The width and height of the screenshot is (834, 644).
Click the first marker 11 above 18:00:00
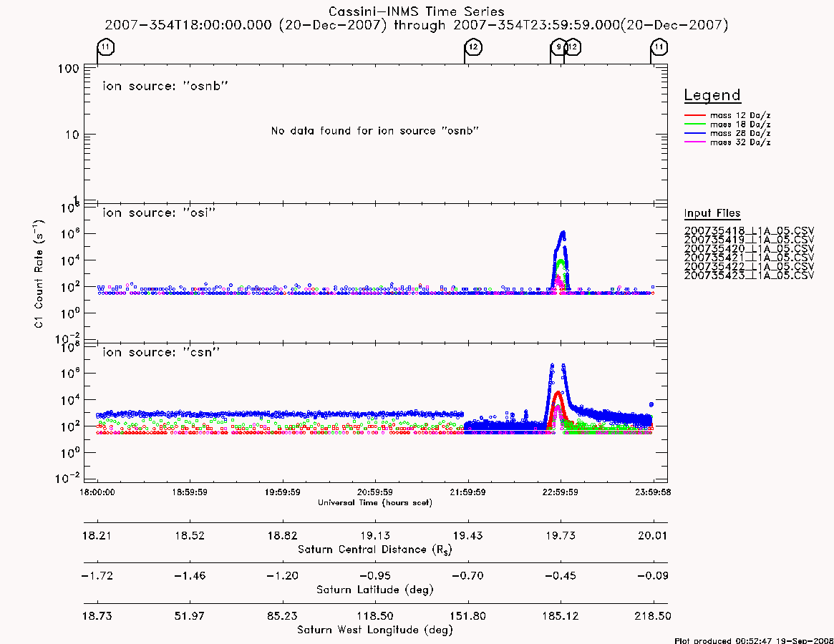pyautogui.click(x=106, y=47)
